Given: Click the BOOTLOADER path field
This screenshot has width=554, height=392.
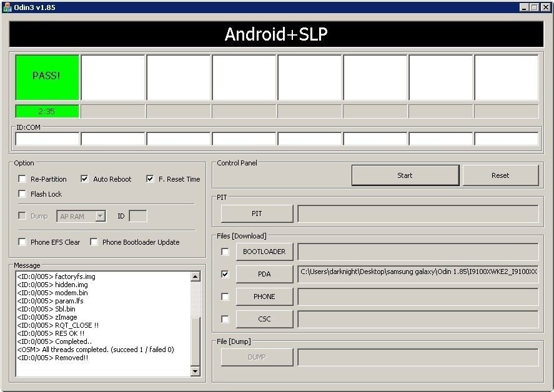Looking at the screenshot, I should (x=418, y=252).
